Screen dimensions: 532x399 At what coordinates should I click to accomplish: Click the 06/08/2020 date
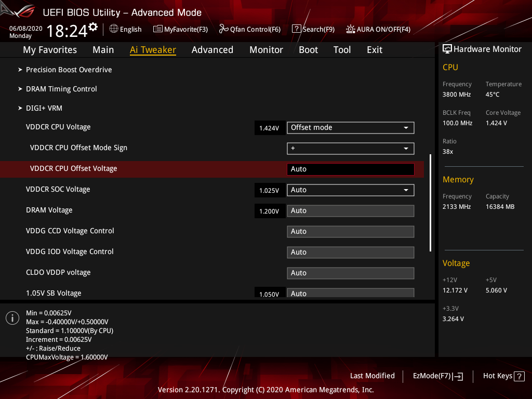tap(26, 29)
